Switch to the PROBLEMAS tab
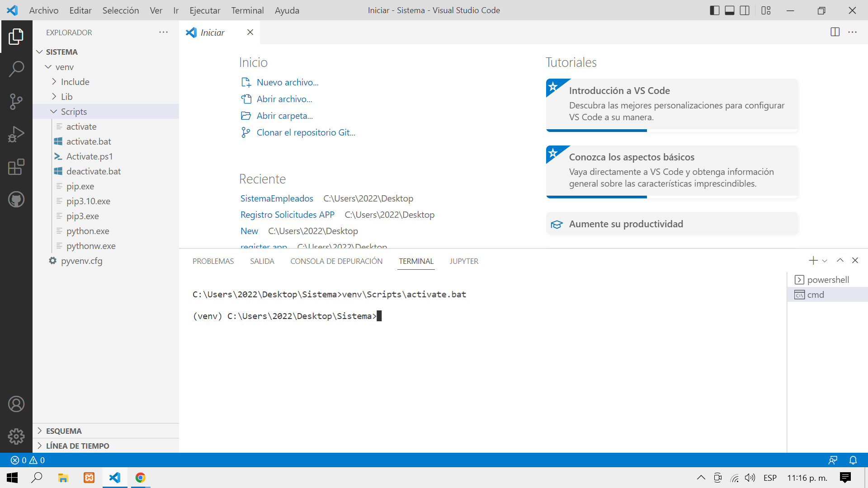 tap(213, 261)
